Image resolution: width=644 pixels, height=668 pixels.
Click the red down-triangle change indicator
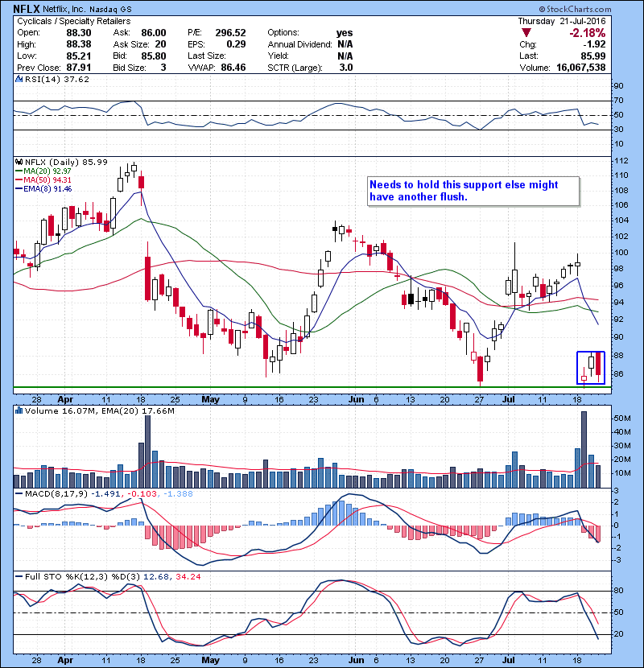[x=526, y=33]
